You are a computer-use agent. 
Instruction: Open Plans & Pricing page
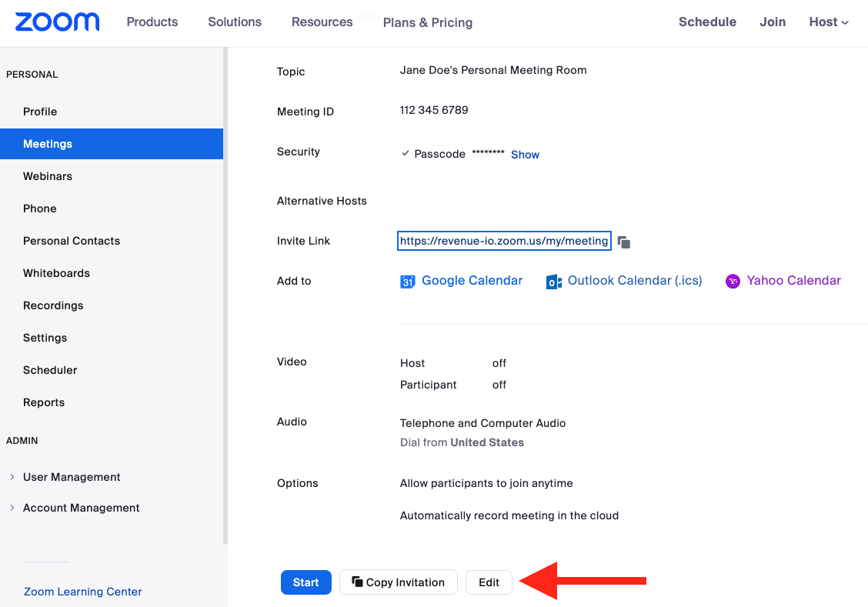(428, 23)
